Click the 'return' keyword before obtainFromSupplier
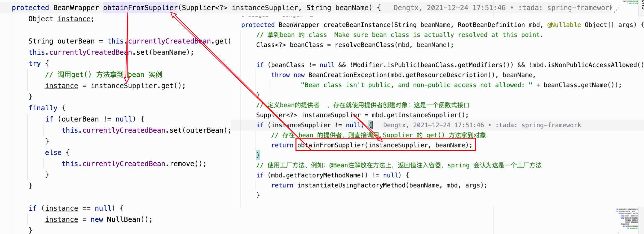The width and height of the screenshot is (644, 234). point(282,145)
